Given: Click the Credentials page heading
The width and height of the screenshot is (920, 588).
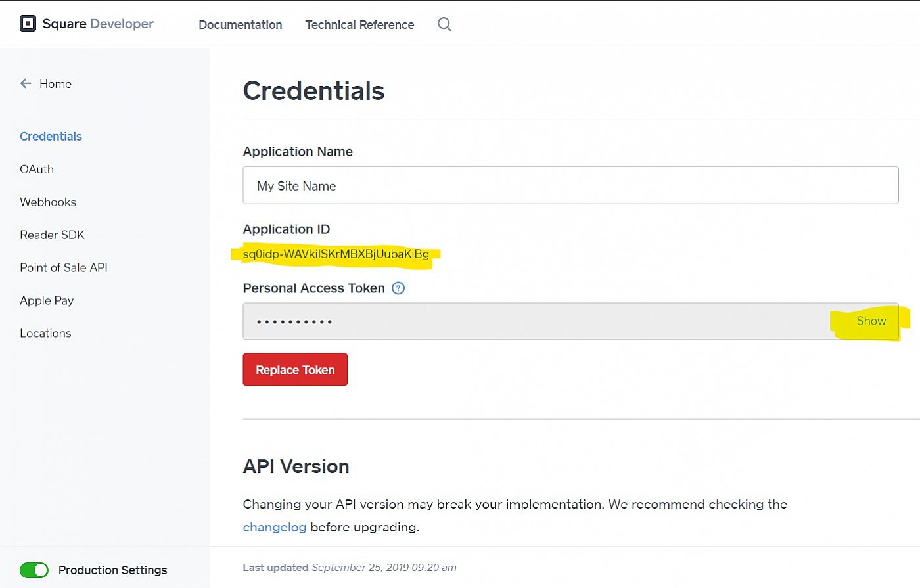Looking at the screenshot, I should point(313,91).
